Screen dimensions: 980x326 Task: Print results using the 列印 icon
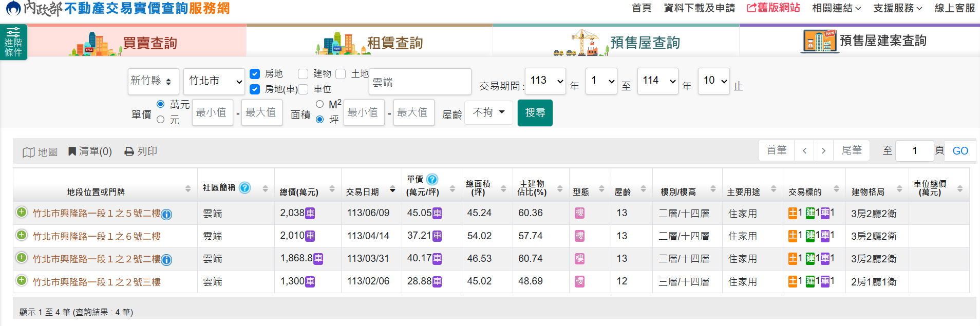pos(141,151)
